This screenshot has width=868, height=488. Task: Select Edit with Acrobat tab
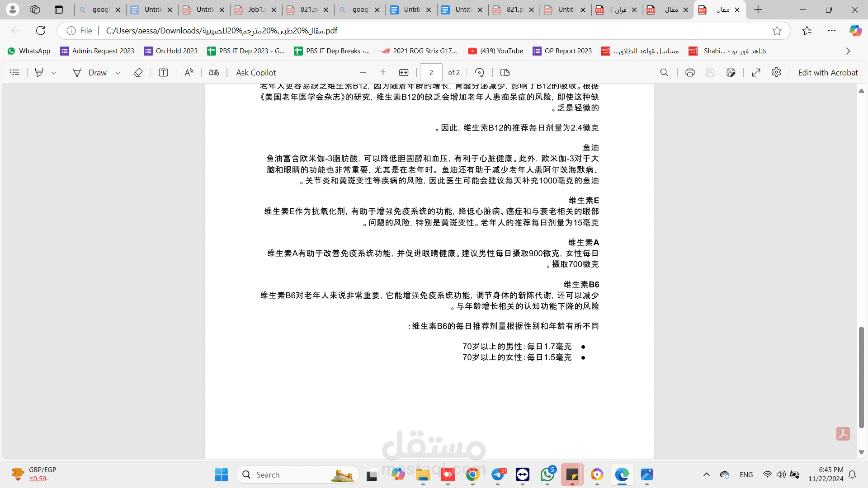tap(828, 72)
